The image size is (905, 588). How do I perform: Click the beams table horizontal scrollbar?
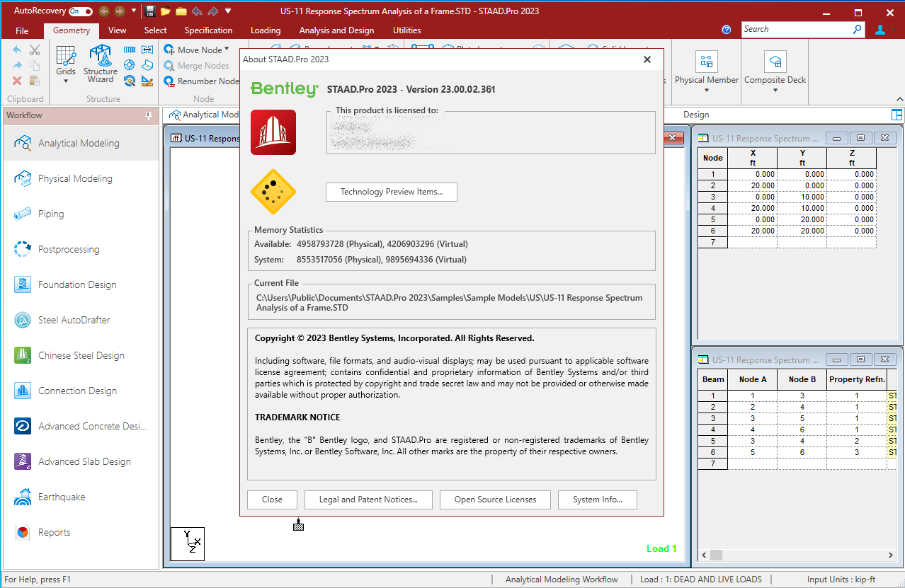(x=799, y=555)
